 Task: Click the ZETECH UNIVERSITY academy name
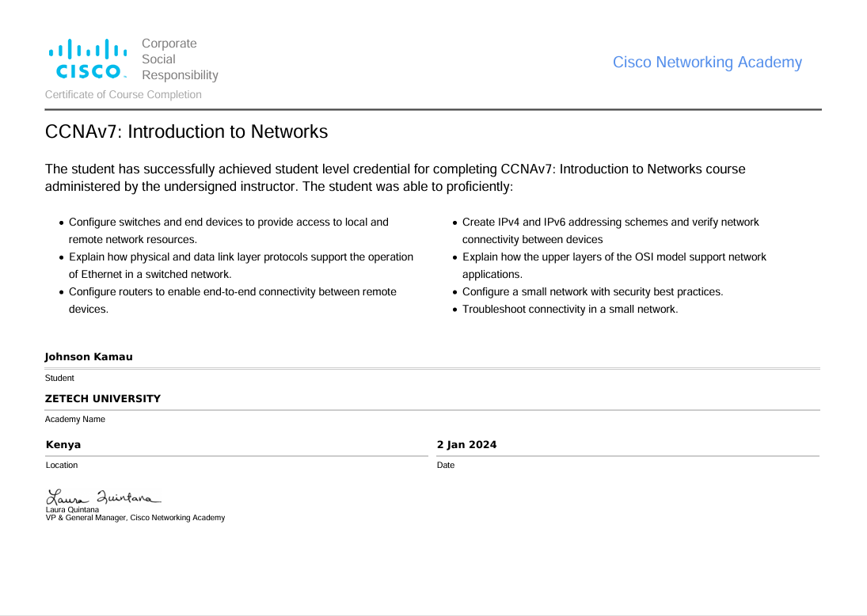[102, 399]
